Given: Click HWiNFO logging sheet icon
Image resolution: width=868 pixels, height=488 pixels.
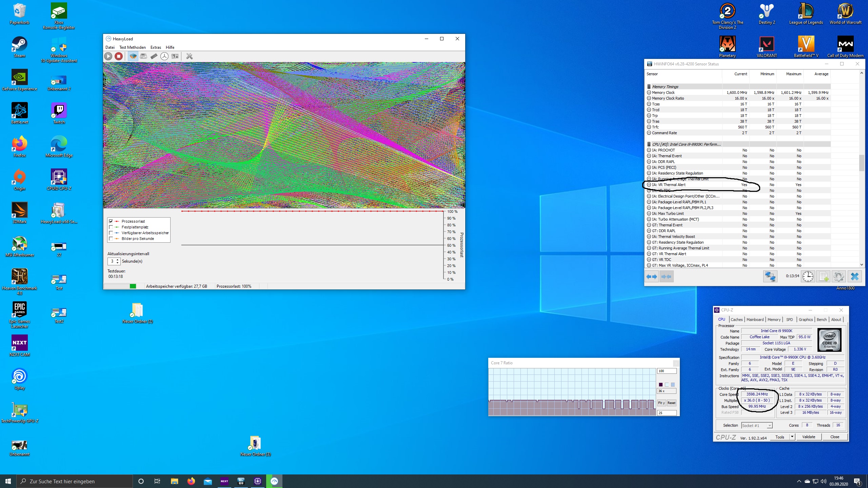Looking at the screenshot, I should coord(824,277).
